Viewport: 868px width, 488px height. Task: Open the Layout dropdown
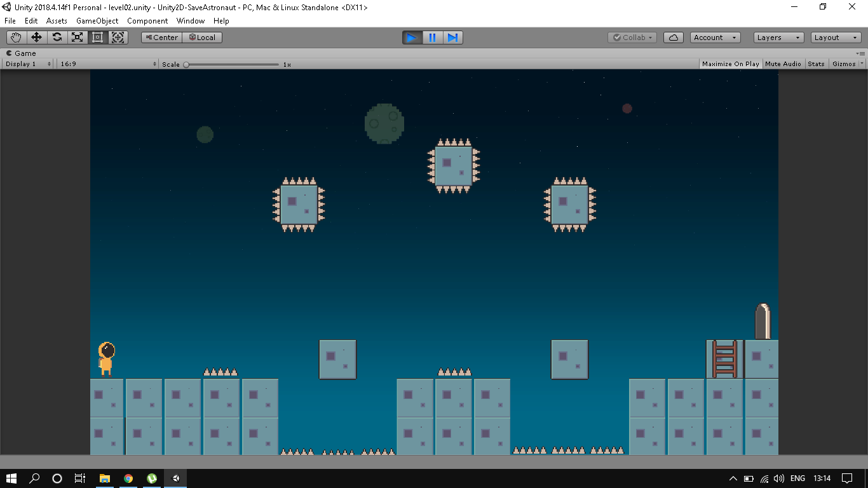coord(836,37)
